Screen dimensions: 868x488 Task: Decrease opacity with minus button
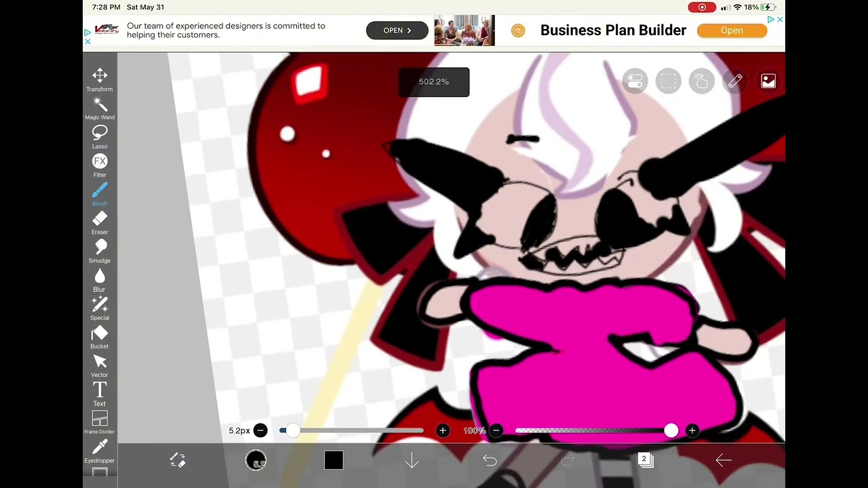pyautogui.click(x=496, y=430)
